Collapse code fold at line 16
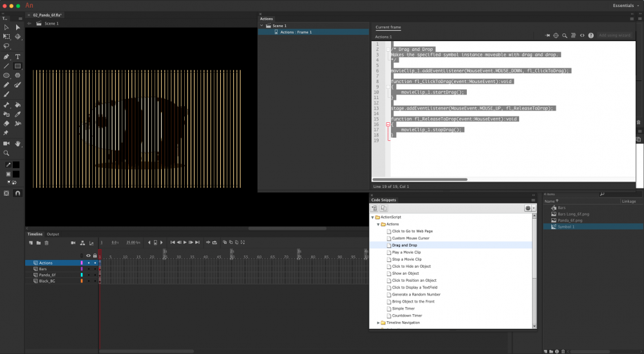The width and height of the screenshot is (644, 354). pos(388,124)
